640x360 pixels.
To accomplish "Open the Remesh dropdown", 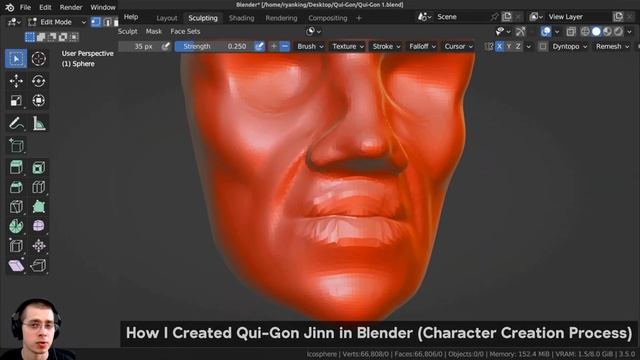I will pos(612,47).
